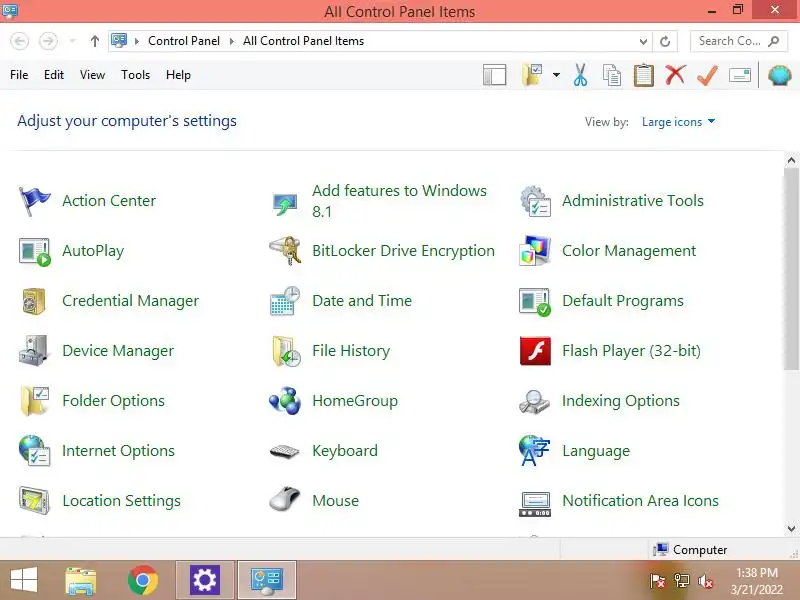This screenshot has height=600, width=800.
Task: Go back with the Back arrow
Action: point(19,41)
